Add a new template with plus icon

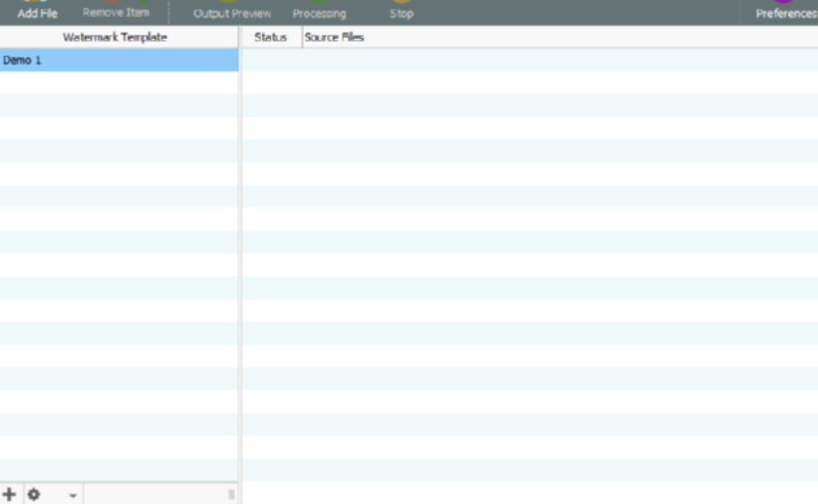tap(9, 494)
